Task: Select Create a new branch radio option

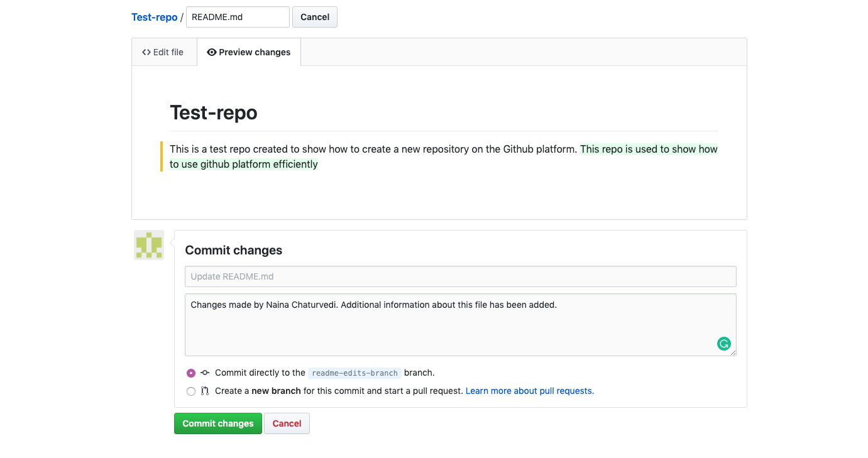Action: (x=191, y=391)
